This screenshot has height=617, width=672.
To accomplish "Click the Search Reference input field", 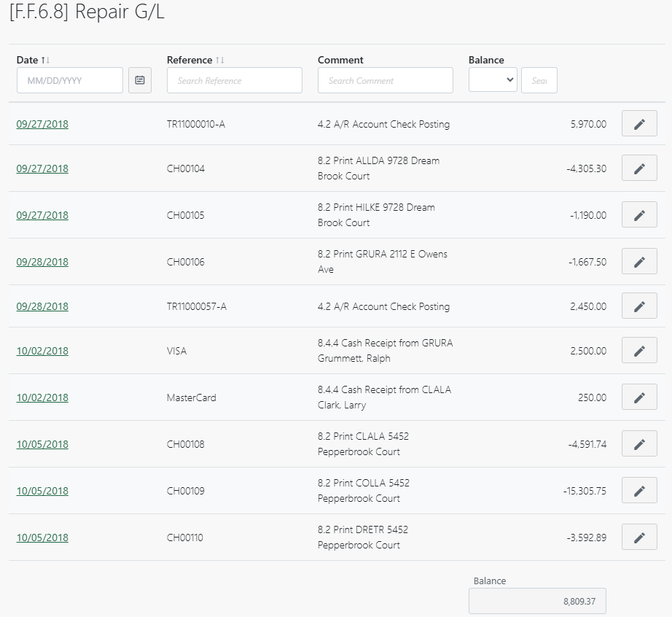I will pos(234,80).
